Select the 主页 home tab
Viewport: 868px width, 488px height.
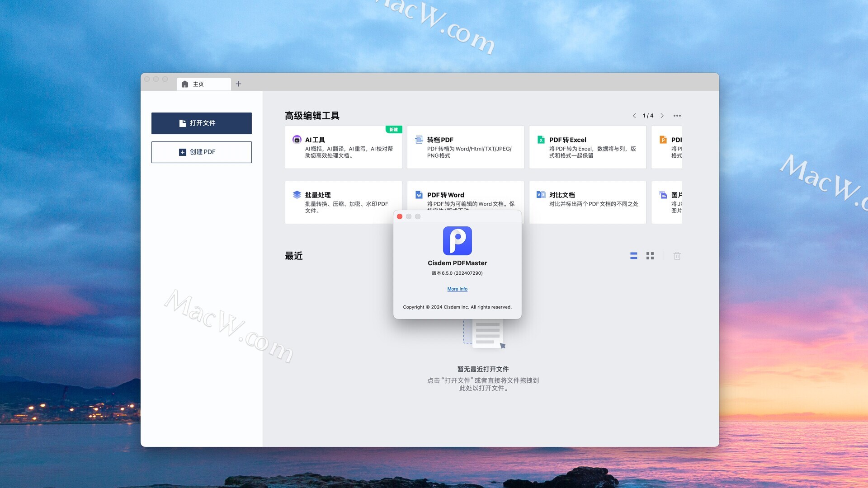click(204, 84)
